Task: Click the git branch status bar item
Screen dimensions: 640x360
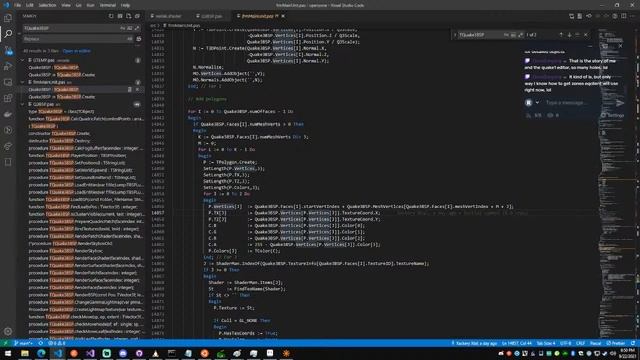Action: click(23, 343)
